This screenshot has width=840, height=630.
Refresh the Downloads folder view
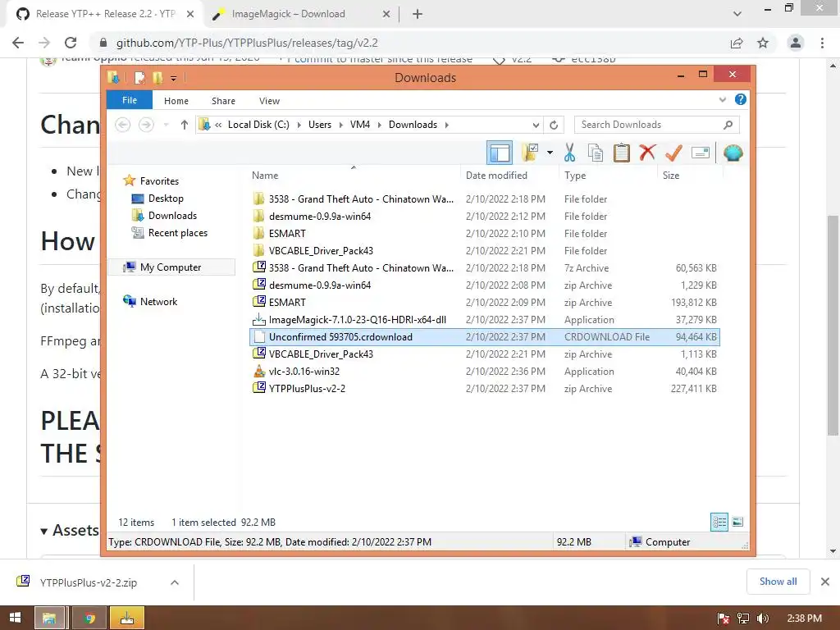tap(554, 126)
